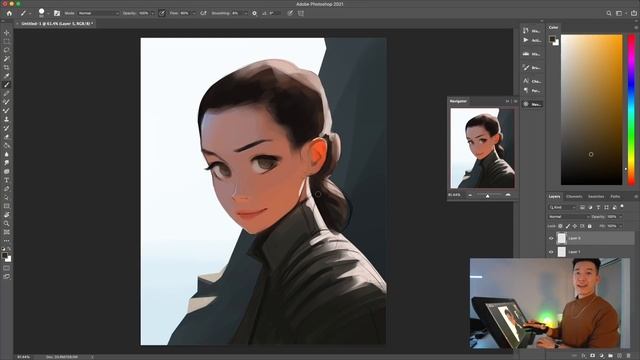The width and height of the screenshot is (640, 360).
Task: Open brush Opacity slider dropdown in options bar
Action: click(x=153, y=13)
